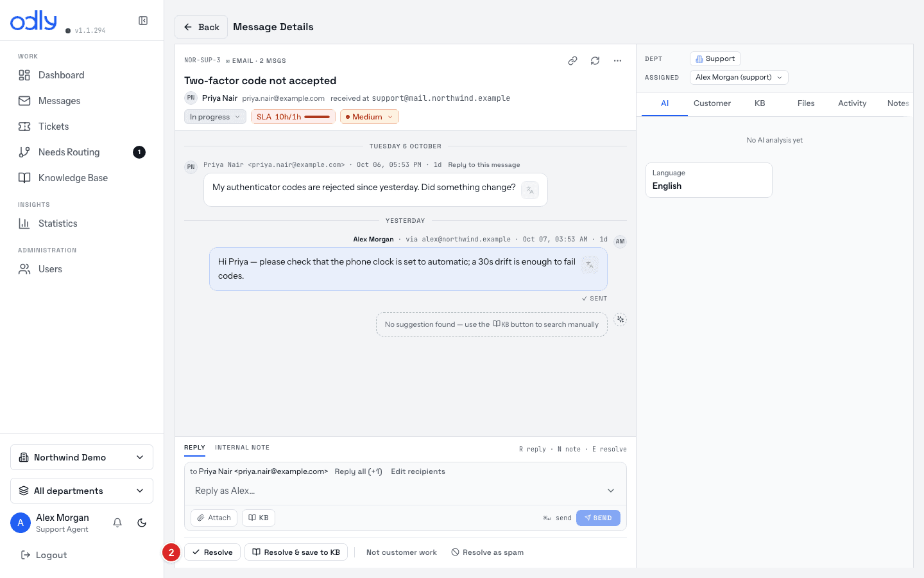
Task: Click the AI suggestion sparkle icon
Action: [x=620, y=319]
